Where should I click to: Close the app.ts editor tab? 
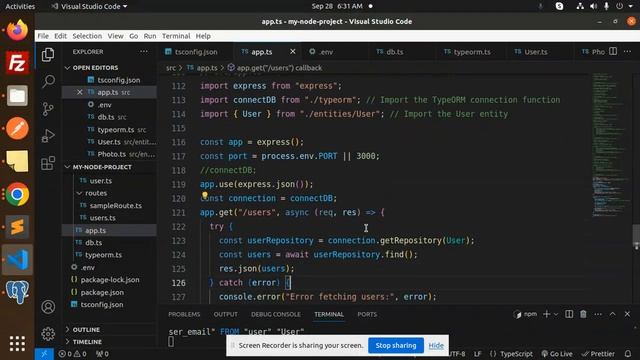[293, 51]
